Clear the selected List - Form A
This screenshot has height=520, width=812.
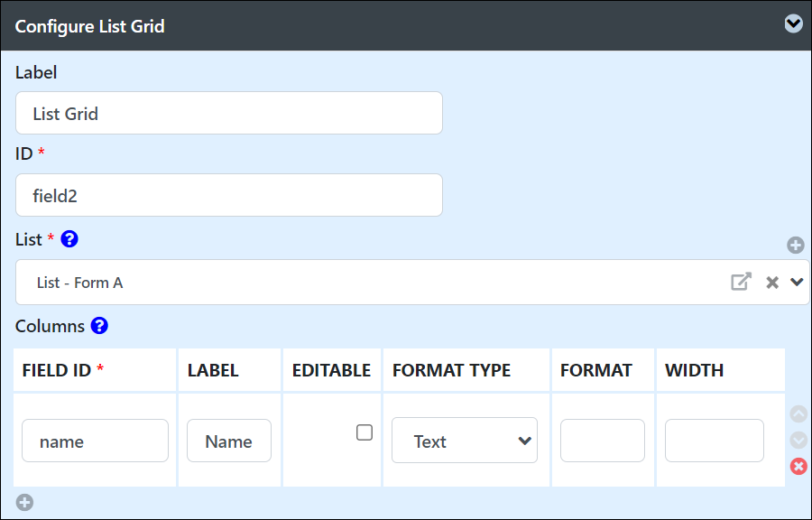tap(772, 283)
